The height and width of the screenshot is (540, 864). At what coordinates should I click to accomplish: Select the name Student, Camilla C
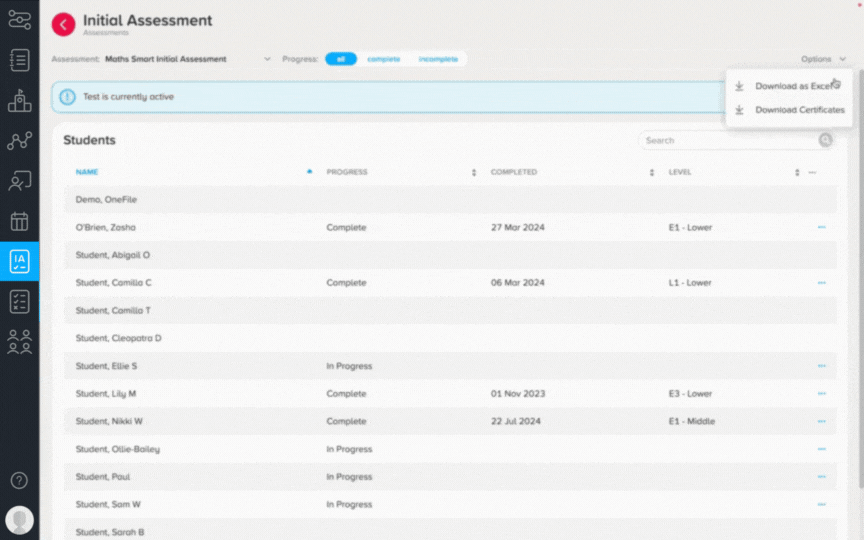click(x=113, y=283)
